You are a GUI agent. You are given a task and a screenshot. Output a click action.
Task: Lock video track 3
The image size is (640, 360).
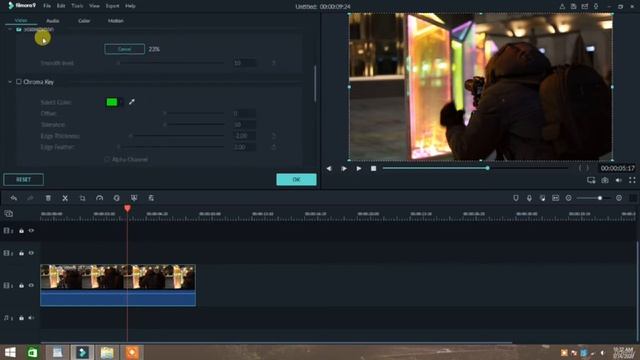pos(21,231)
